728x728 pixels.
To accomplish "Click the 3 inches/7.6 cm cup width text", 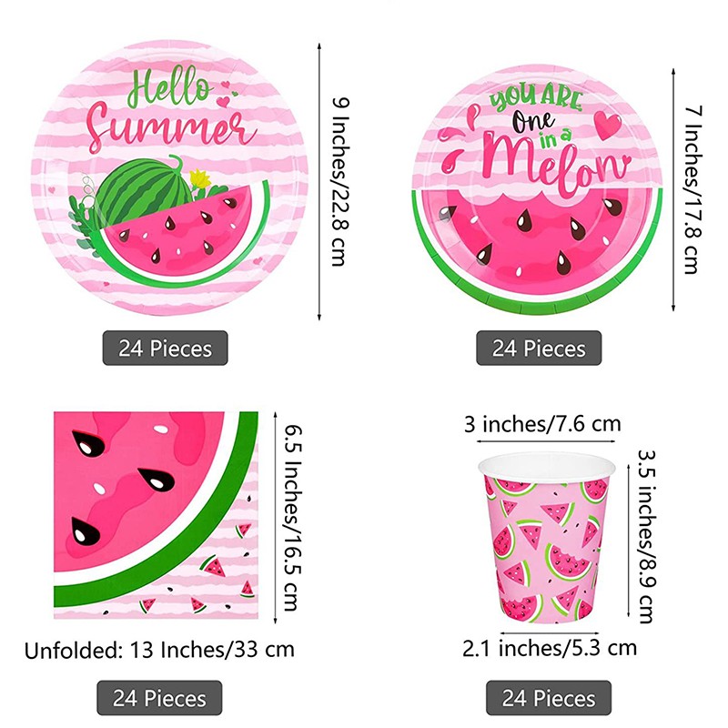I will (542, 424).
